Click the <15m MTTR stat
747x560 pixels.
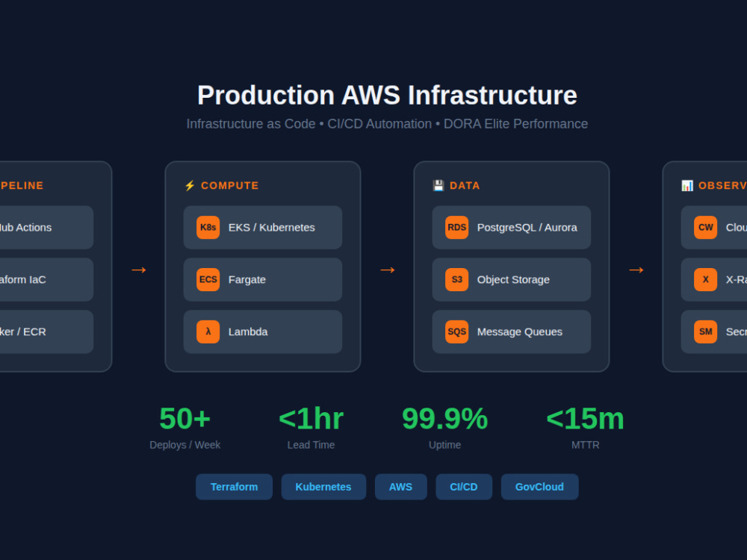(585, 427)
